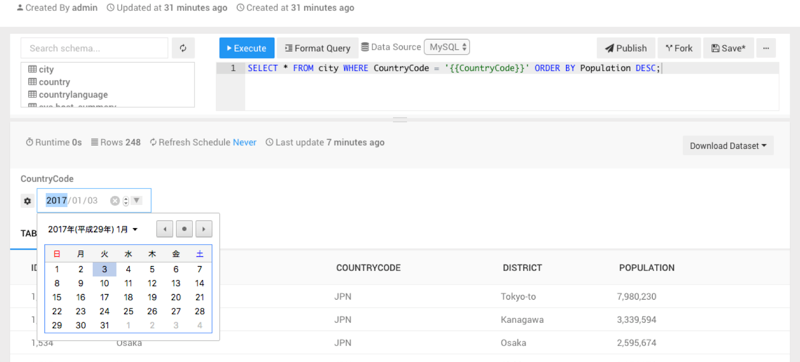Screen dimensions: 800x362
Task: Sort by DISTRICT column header
Action: [x=522, y=268]
